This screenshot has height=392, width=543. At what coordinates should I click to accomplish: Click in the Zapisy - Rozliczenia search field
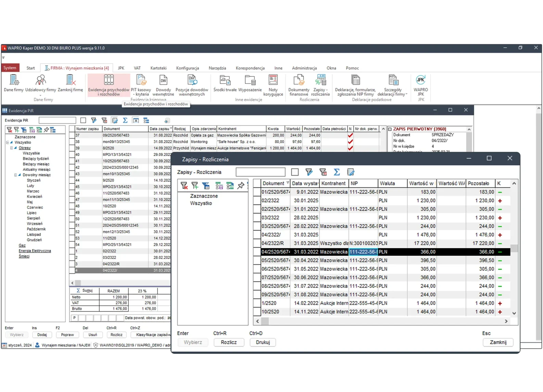pyautogui.click(x=261, y=172)
